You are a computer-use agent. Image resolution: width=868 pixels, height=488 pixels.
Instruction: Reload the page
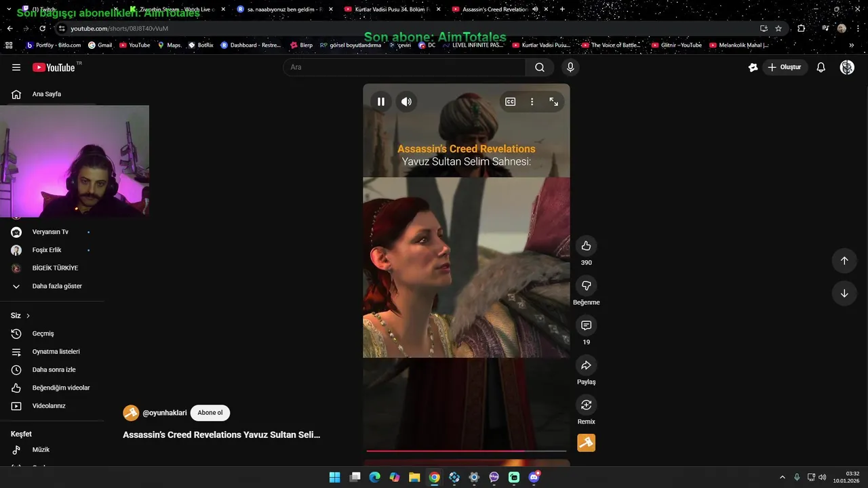pos(42,28)
